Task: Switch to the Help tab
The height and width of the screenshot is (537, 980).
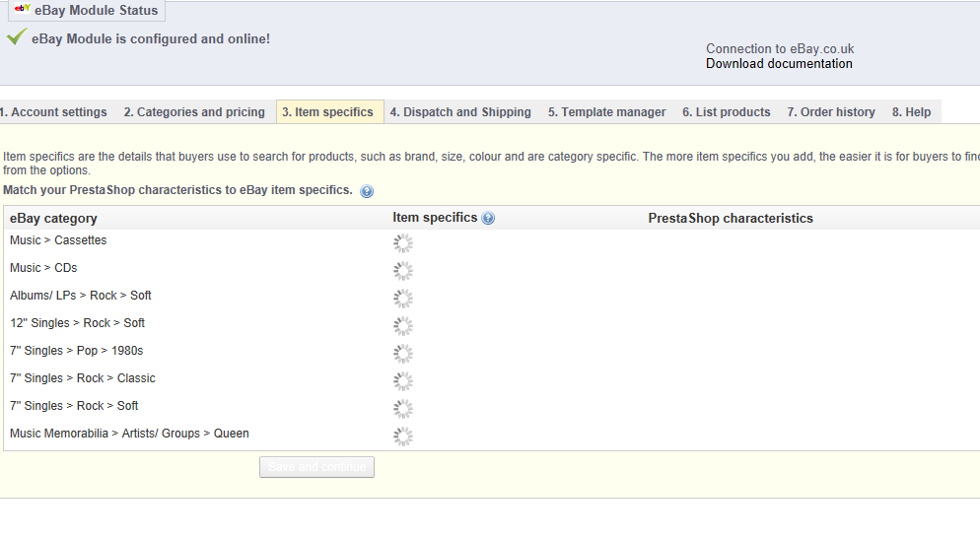Action: [x=911, y=112]
